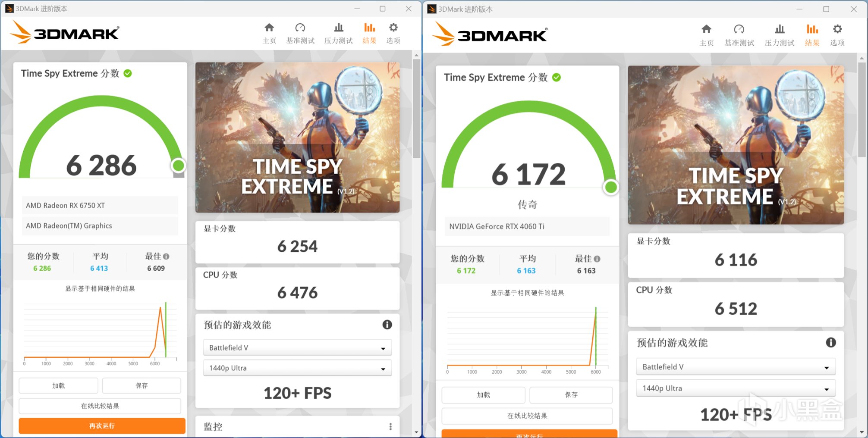Click the score distribution chart in left window

100,333
